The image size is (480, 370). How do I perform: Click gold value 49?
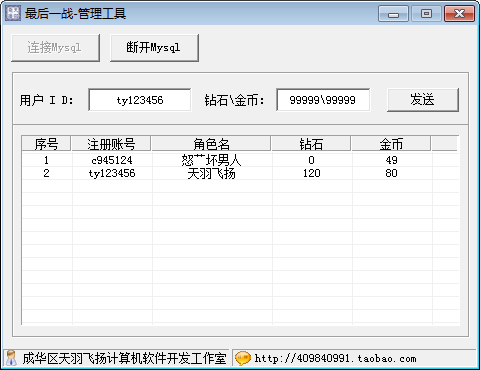point(391,160)
